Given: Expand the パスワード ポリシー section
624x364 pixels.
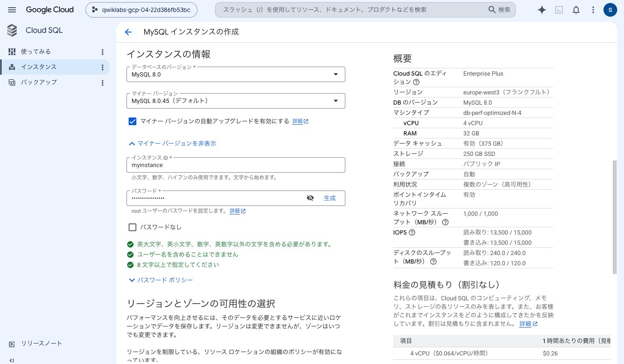Looking at the screenshot, I should 161,280.
